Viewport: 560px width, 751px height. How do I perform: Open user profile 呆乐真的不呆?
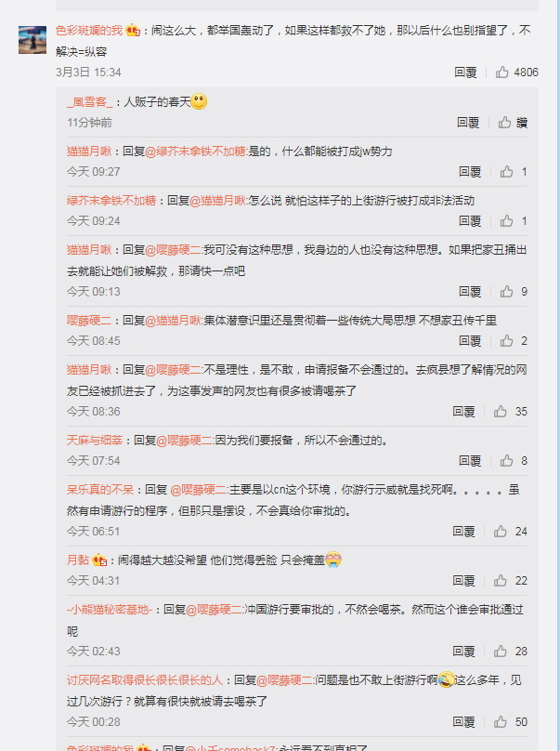point(100,490)
